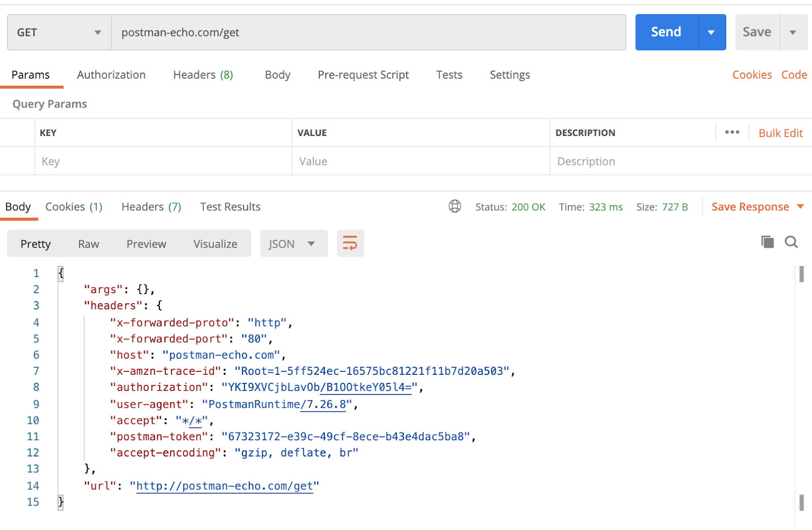
Task: Click the "postman-token" key
Action: [x=159, y=437]
